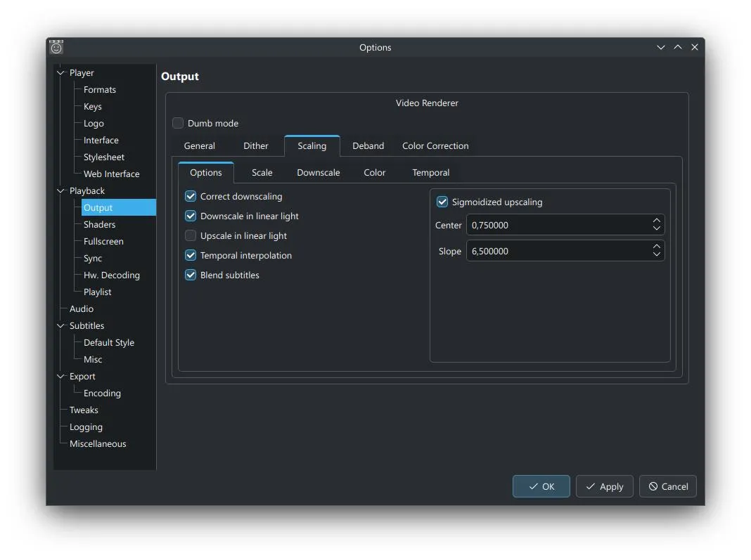Click the Cancel button
The height and width of the screenshot is (560, 751).
coord(667,486)
